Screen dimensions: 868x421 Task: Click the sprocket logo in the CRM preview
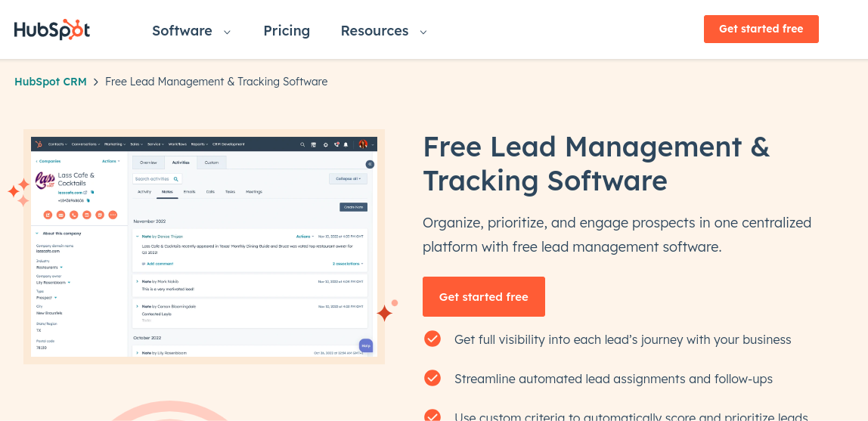(39, 144)
